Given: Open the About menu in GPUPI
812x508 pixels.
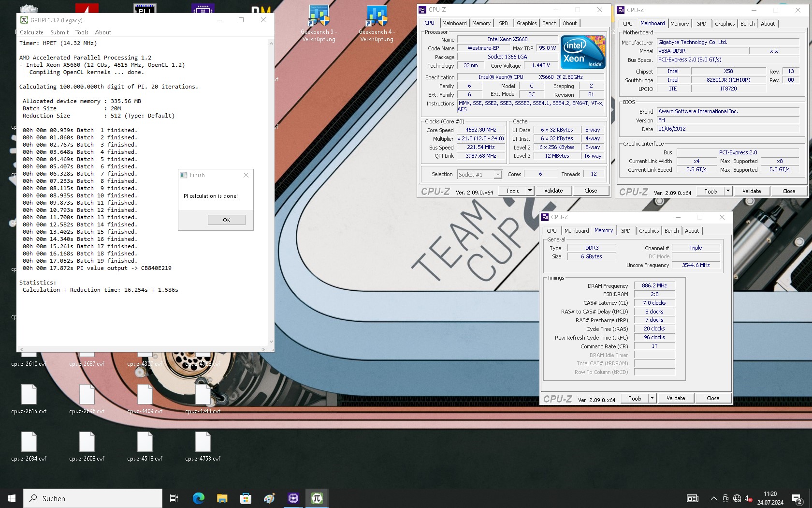Looking at the screenshot, I should tap(103, 32).
